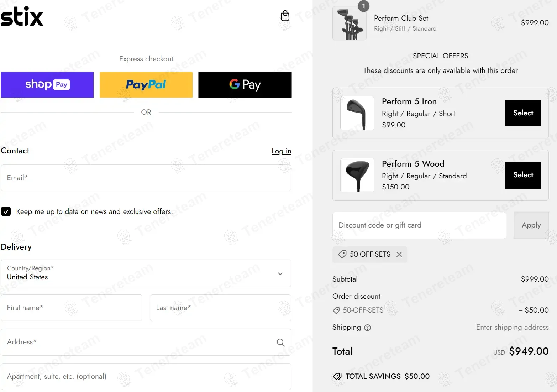Click the Apply discount button

[x=531, y=225]
